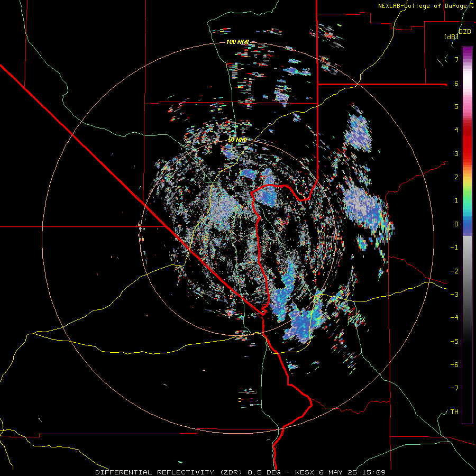Click the positive 4 scale value

pyautogui.click(x=456, y=130)
